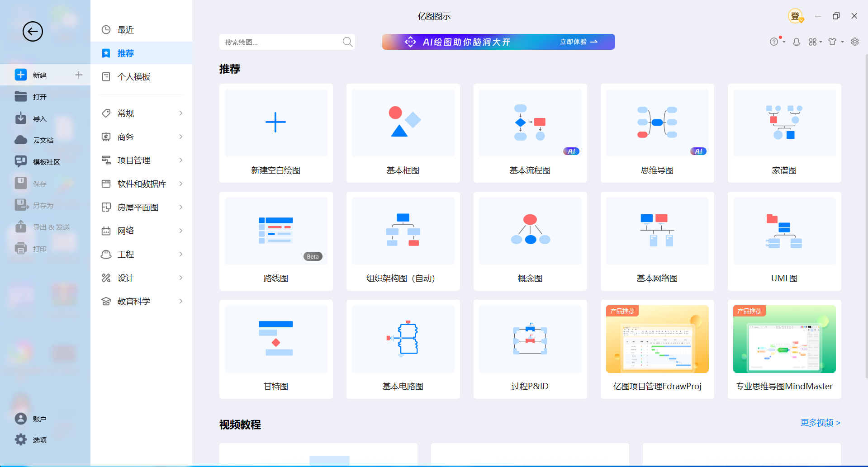Open the 云文档 cloud icon
868x467 pixels.
coord(21,140)
